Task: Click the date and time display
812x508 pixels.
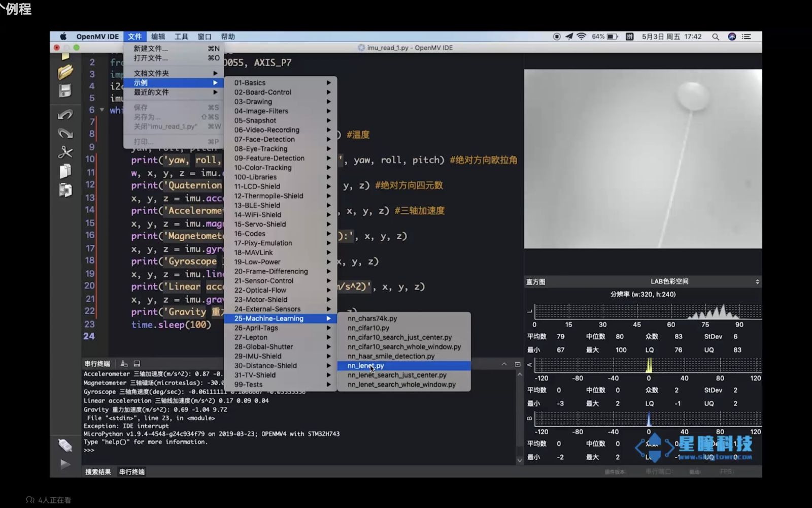Action: (x=671, y=37)
